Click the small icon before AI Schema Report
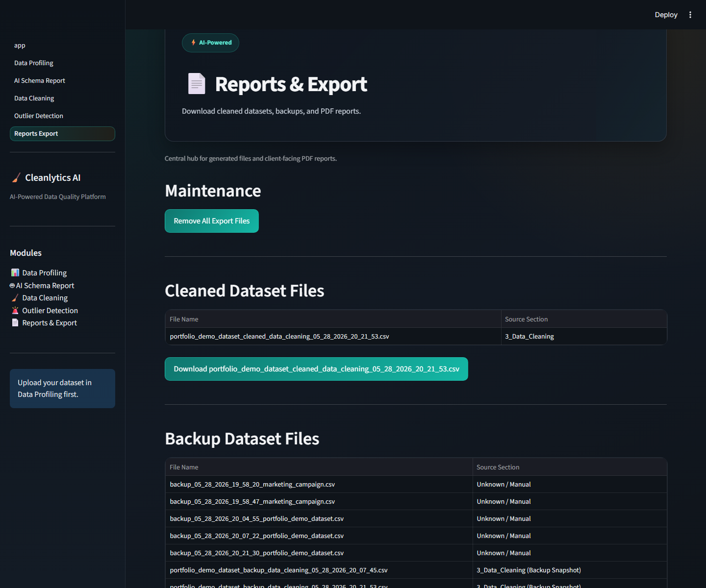This screenshot has width=706, height=588. 12,286
